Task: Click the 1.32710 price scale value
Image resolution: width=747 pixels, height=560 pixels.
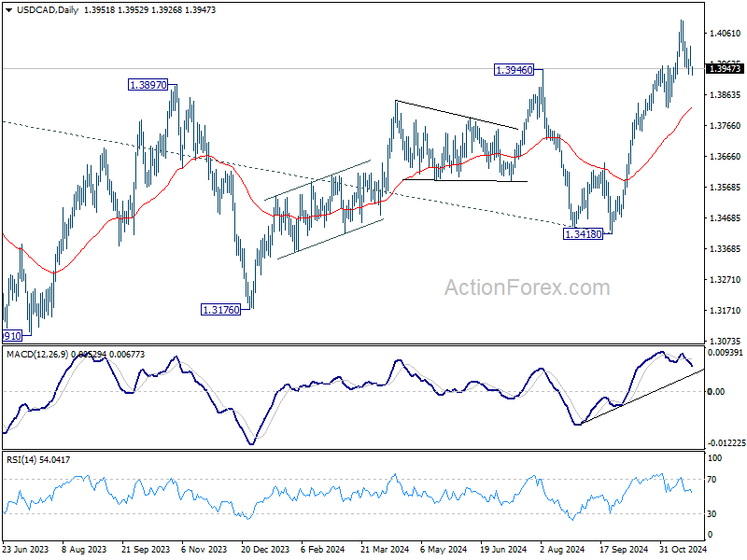Action: click(726, 279)
